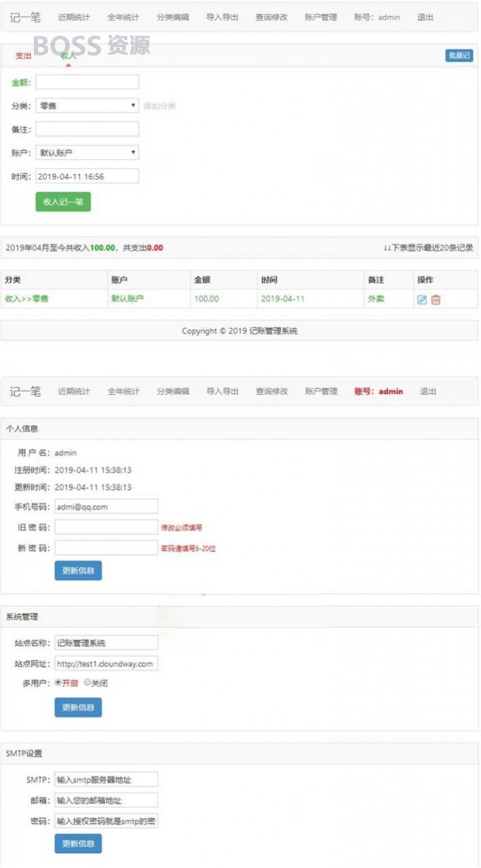
Task: Click 导入导出 in the settings page navbar
Action: coord(223,391)
